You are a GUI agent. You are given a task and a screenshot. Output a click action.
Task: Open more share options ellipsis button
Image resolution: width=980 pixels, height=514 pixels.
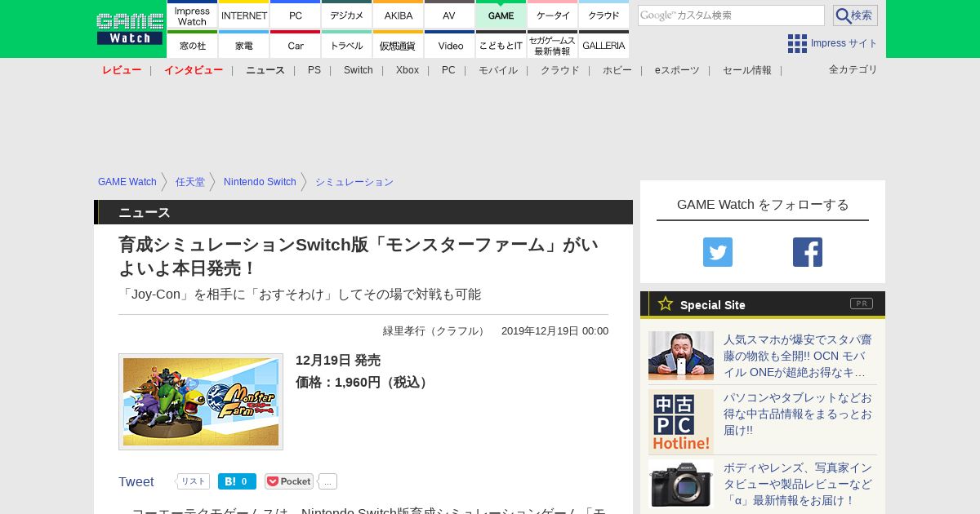tap(327, 481)
